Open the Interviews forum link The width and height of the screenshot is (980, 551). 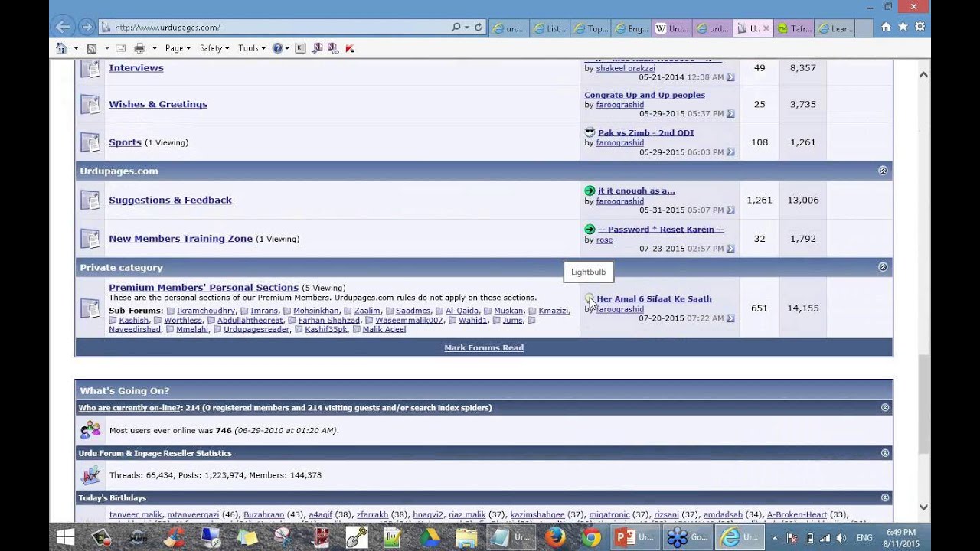coord(136,68)
